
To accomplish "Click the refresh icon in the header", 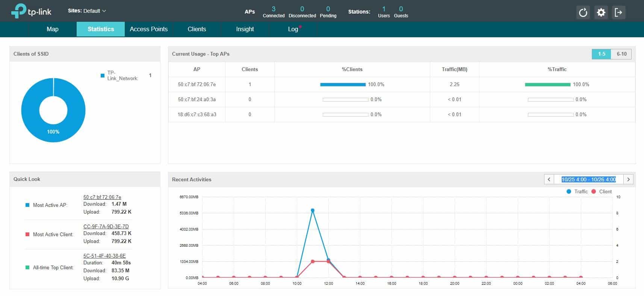I will [583, 12].
